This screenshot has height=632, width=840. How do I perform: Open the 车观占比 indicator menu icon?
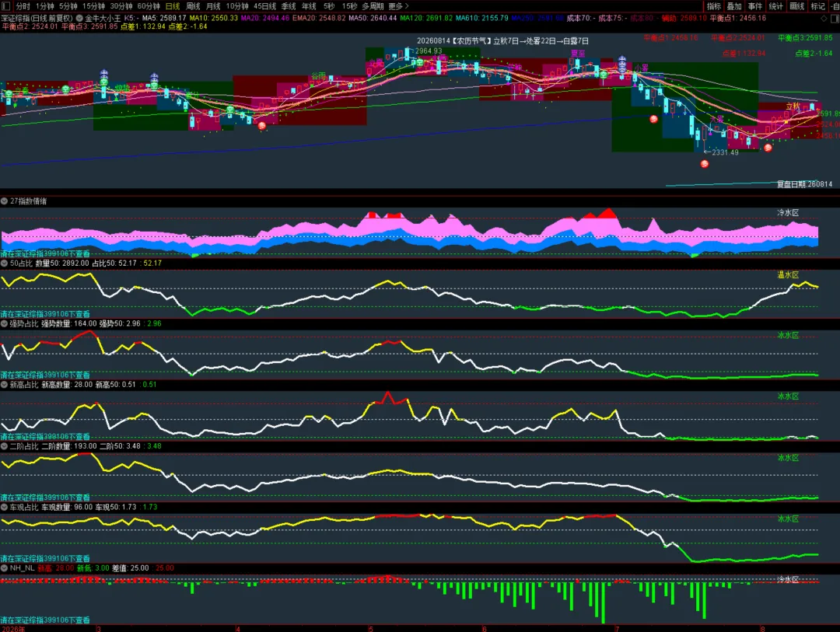click(x=5, y=507)
